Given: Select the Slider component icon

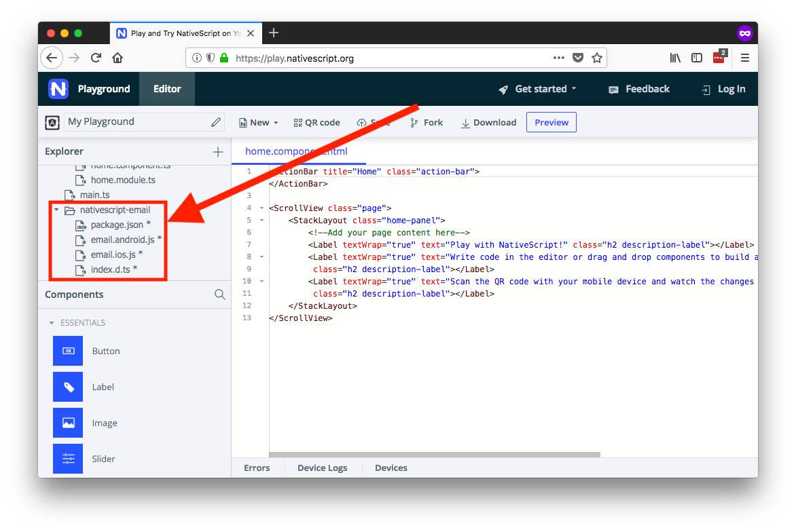Looking at the screenshot, I should pyautogui.click(x=68, y=459).
